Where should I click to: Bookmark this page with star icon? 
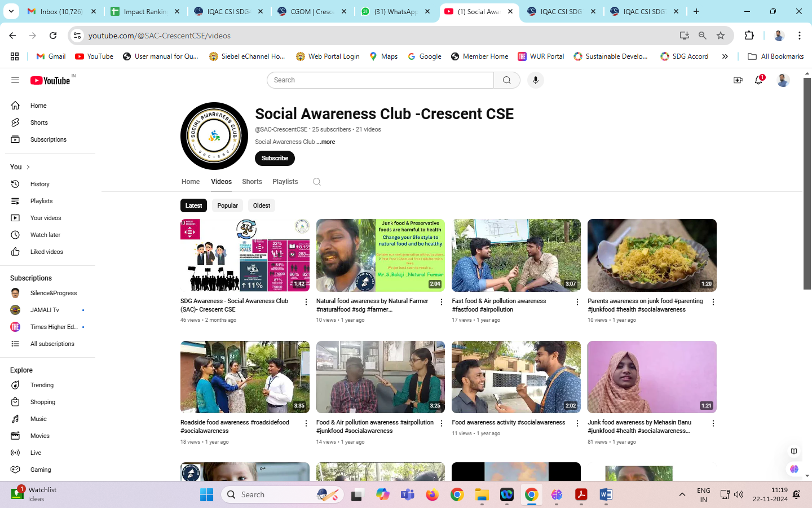tap(721, 36)
